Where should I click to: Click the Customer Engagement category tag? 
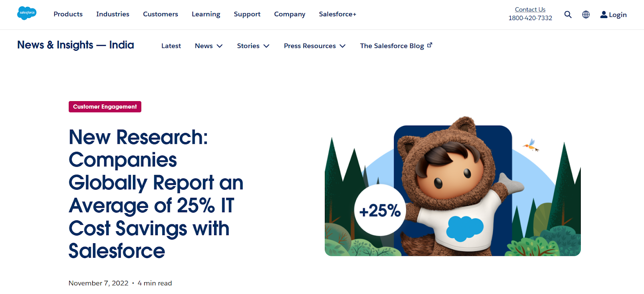(x=105, y=107)
